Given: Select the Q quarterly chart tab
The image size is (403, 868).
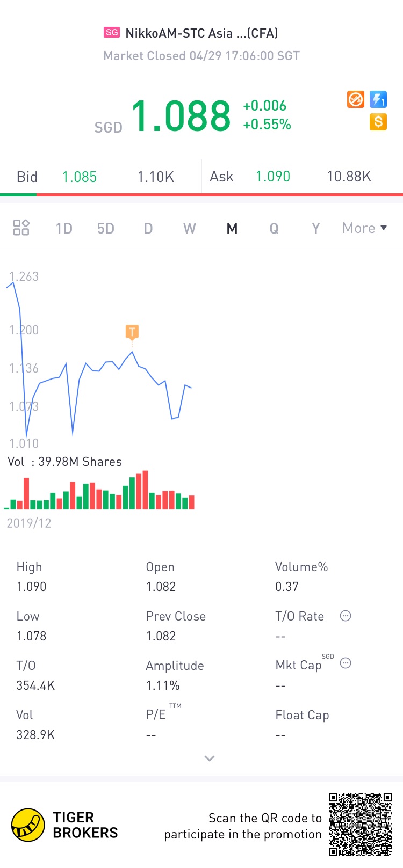Looking at the screenshot, I should tap(274, 228).
